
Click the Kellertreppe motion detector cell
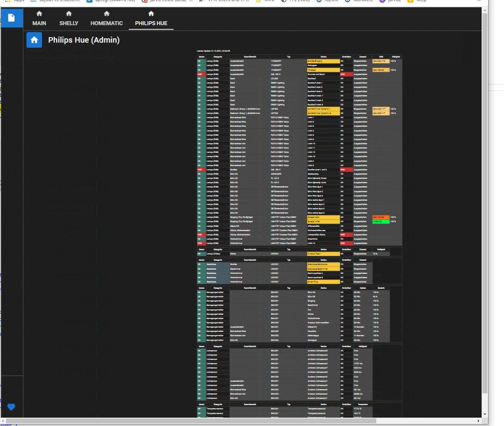click(323, 336)
